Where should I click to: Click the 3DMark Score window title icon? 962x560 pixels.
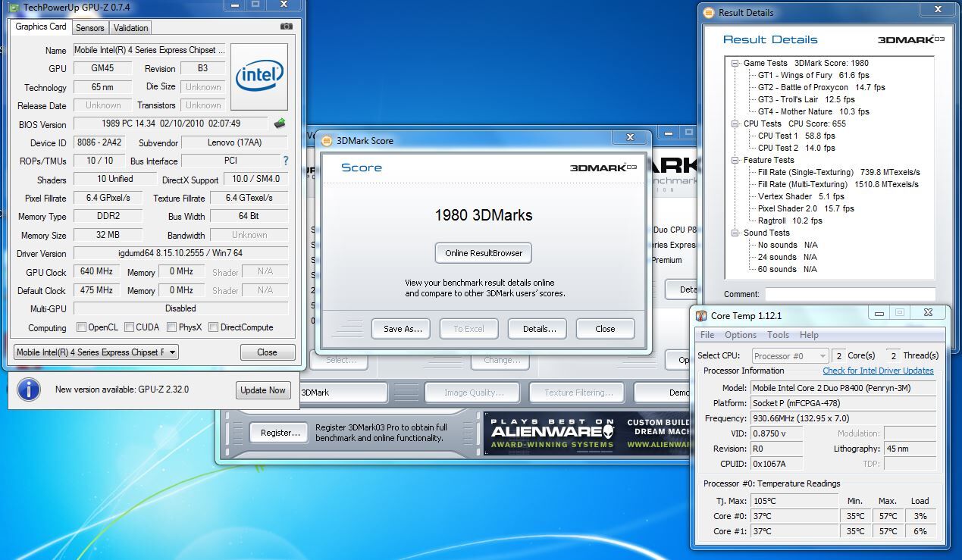tap(327, 140)
